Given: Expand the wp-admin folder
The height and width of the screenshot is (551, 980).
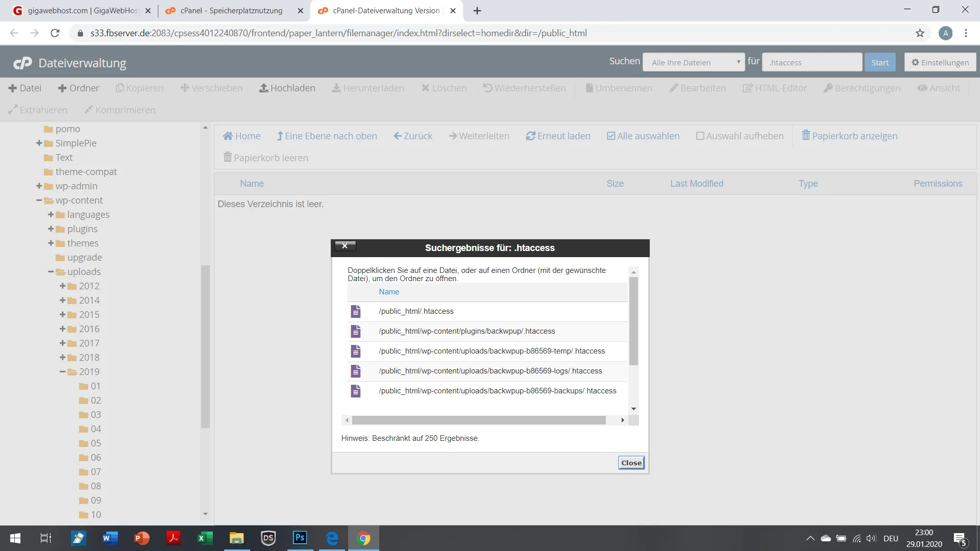Looking at the screenshot, I should tap(39, 186).
